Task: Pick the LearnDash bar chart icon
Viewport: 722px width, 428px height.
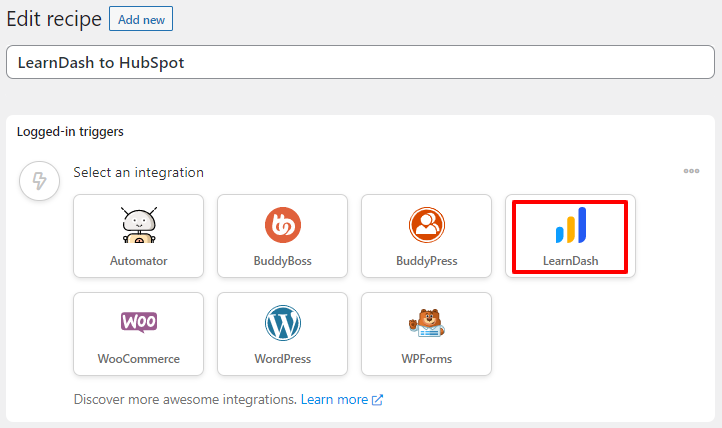Action: click(x=571, y=225)
